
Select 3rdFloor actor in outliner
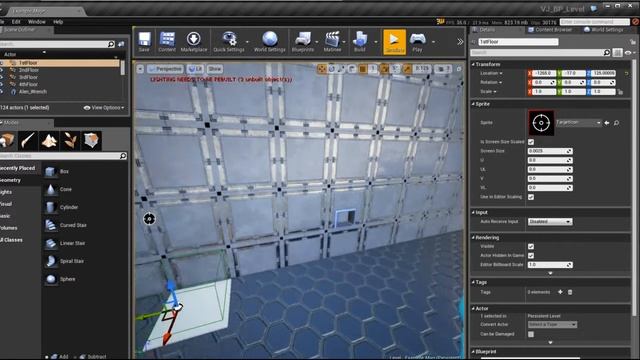coord(28,77)
